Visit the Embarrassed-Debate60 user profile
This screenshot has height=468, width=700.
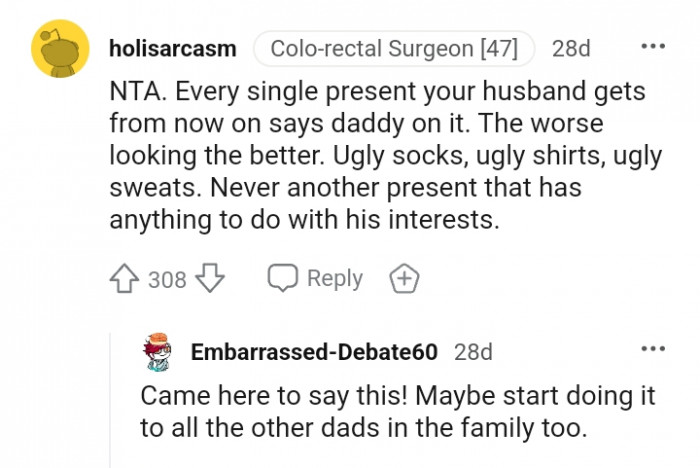(314, 352)
